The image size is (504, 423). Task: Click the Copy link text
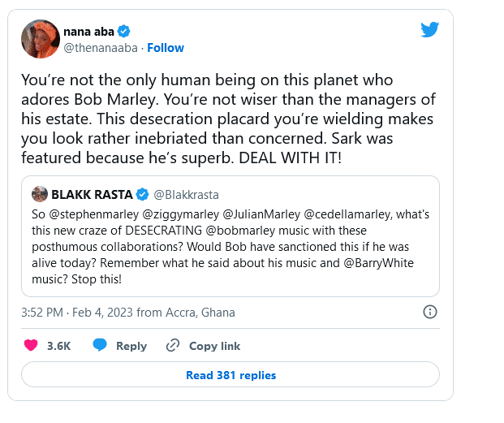pos(214,346)
